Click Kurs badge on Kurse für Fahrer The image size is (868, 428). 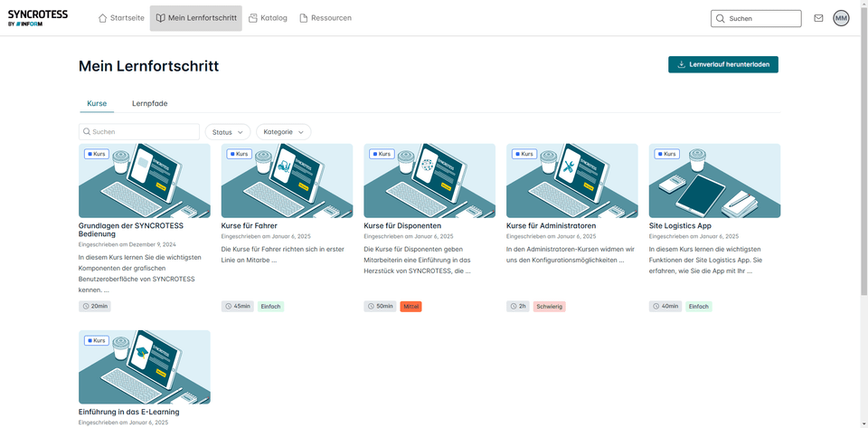(x=239, y=154)
